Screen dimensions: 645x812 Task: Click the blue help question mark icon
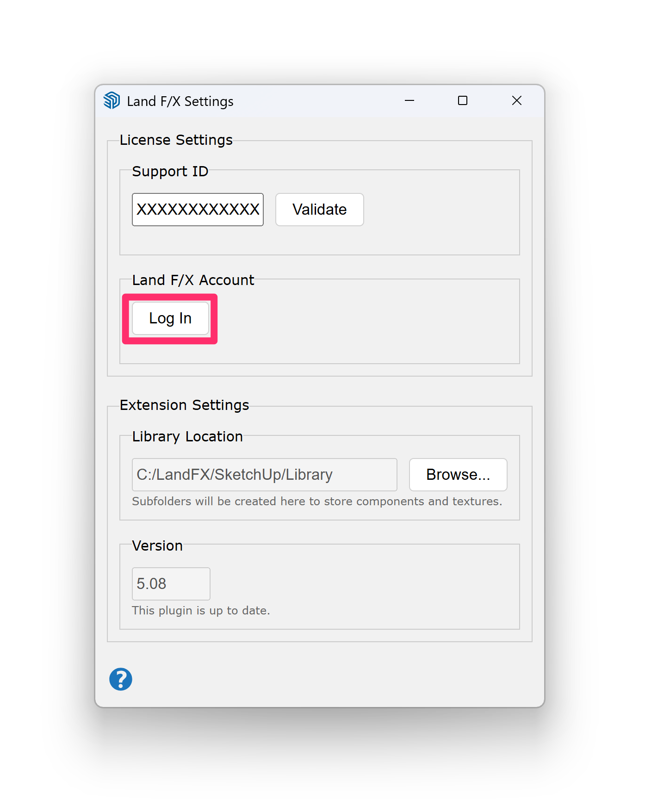point(121,679)
